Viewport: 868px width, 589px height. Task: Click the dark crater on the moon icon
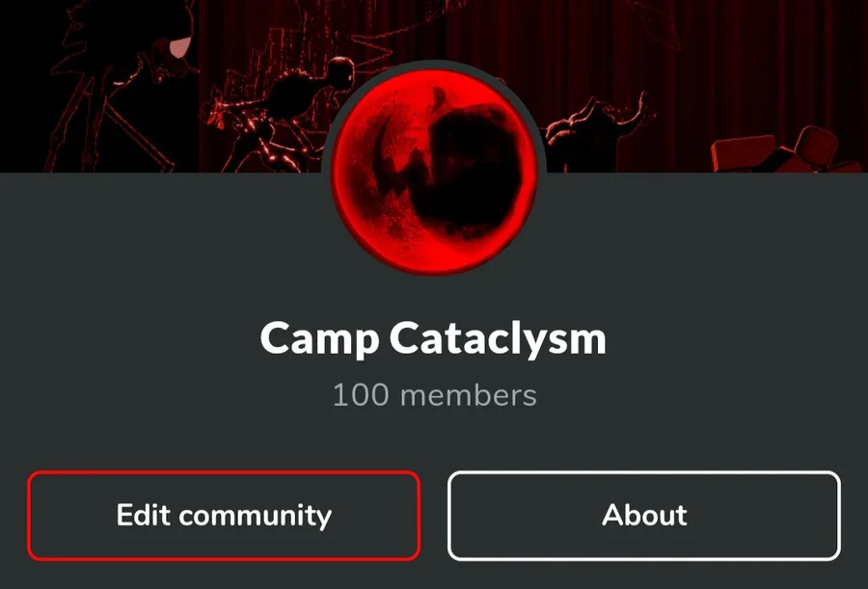[465, 172]
